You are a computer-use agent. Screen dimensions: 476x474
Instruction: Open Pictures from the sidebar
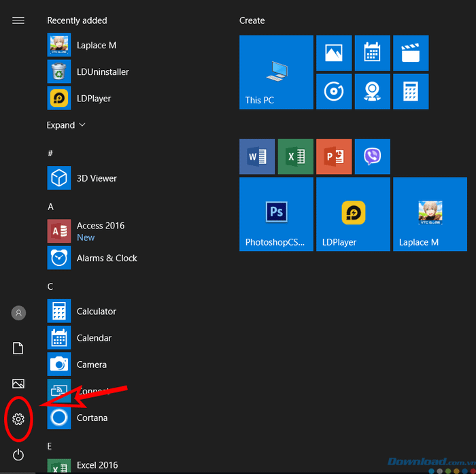18,384
